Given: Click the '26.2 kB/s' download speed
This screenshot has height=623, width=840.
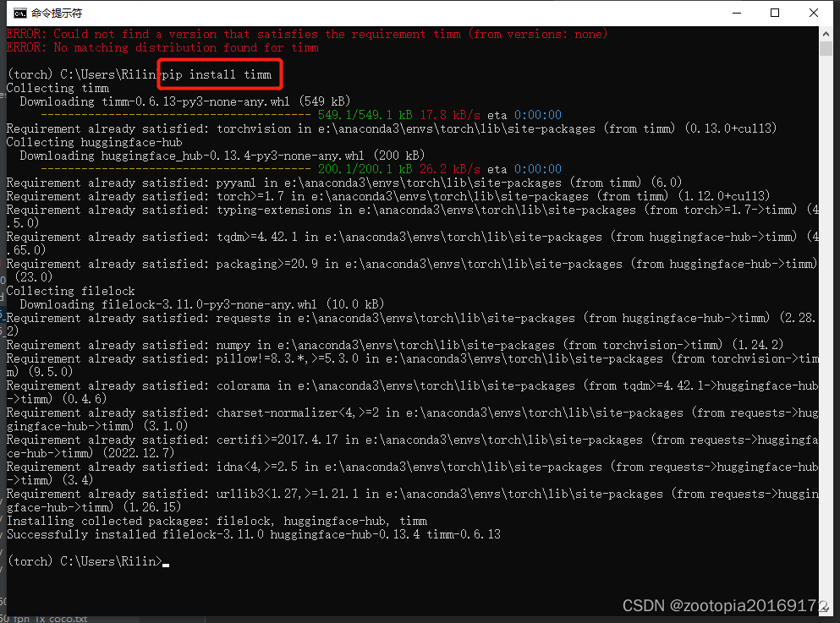Looking at the screenshot, I should click(x=450, y=169).
